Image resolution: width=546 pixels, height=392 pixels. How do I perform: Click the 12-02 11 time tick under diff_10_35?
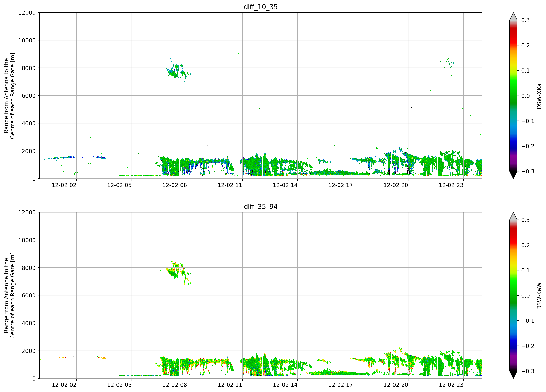230,185
